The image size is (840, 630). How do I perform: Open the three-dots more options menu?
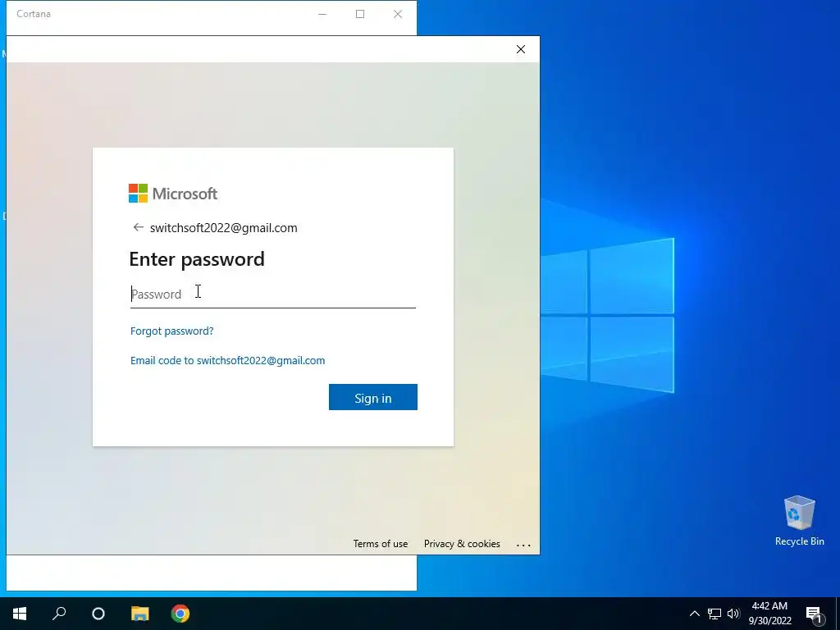click(523, 545)
